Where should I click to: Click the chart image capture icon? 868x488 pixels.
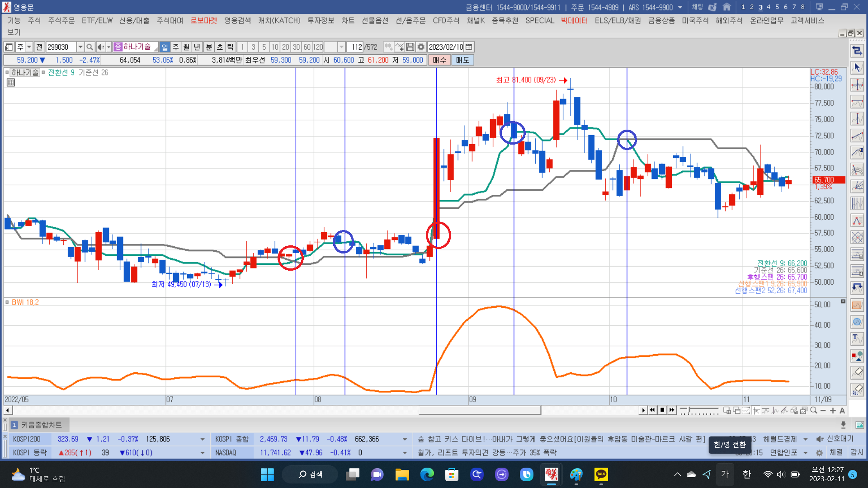tap(859, 425)
